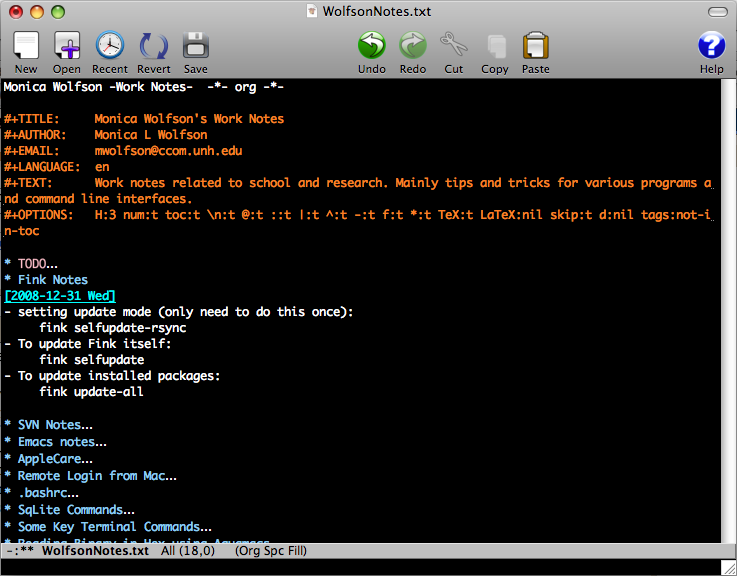Expand the Some Key Terminal Commands heading
This screenshot has height=576, width=737.
tap(108, 527)
